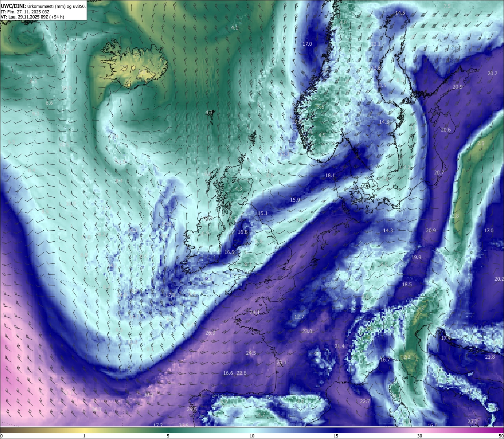Screen dimensions: 504x439
Task: Click the VT valid time line 'Lau. 29.11.2025 09Z (+54 h)'
Action: pyautogui.click(x=33, y=17)
